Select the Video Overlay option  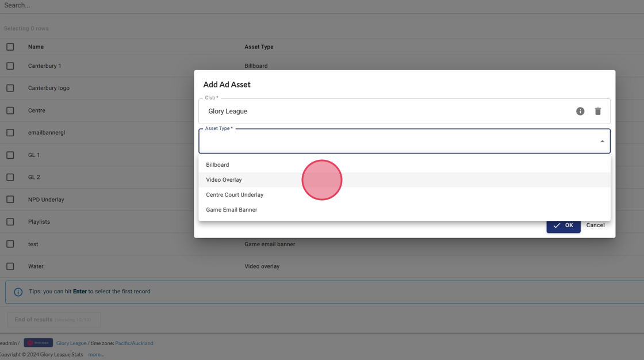coord(224,180)
